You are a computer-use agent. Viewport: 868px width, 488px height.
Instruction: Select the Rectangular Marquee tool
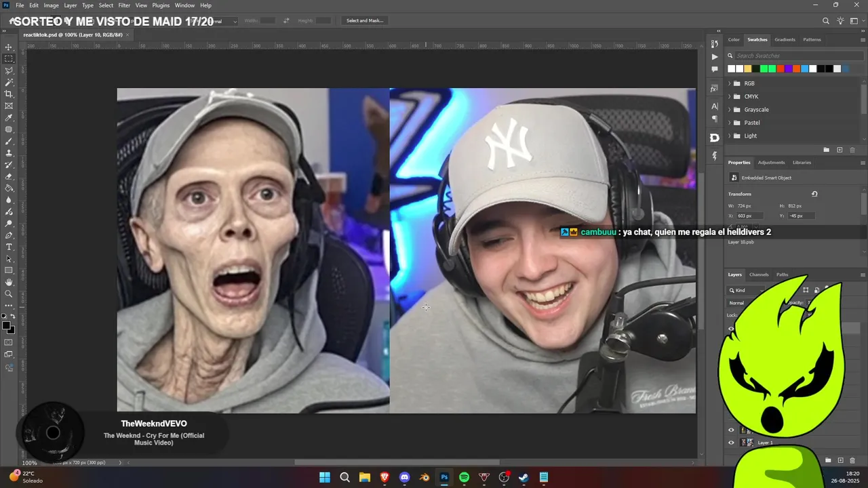9,59
